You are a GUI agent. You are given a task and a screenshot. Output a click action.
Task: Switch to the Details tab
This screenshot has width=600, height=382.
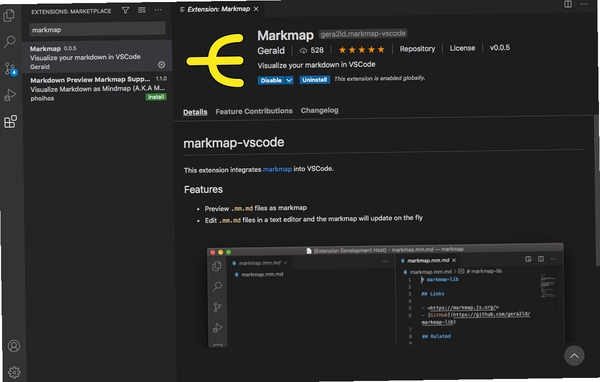(x=195, y=112)
